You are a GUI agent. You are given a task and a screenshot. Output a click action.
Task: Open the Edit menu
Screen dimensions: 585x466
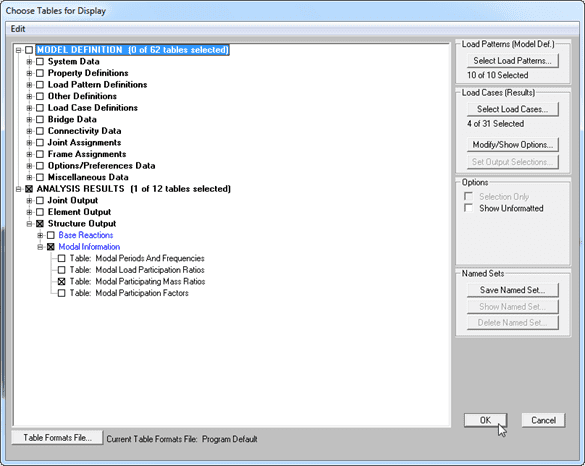click(18, 29)
